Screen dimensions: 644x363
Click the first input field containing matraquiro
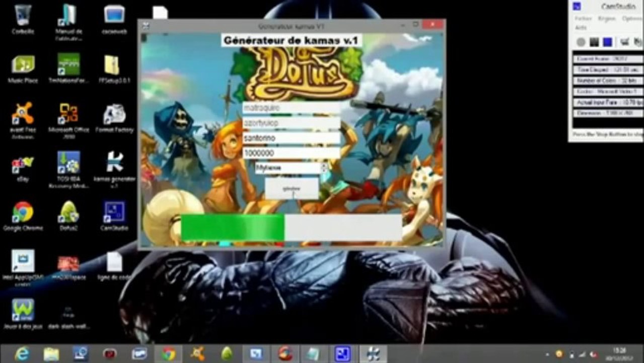click(291, 107)
